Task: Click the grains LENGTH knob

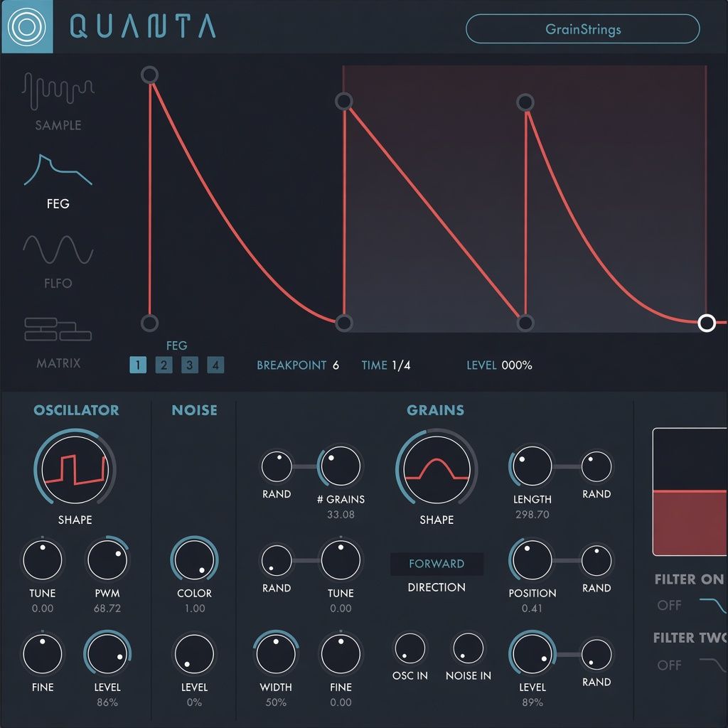Action: (x=532, y=466)
